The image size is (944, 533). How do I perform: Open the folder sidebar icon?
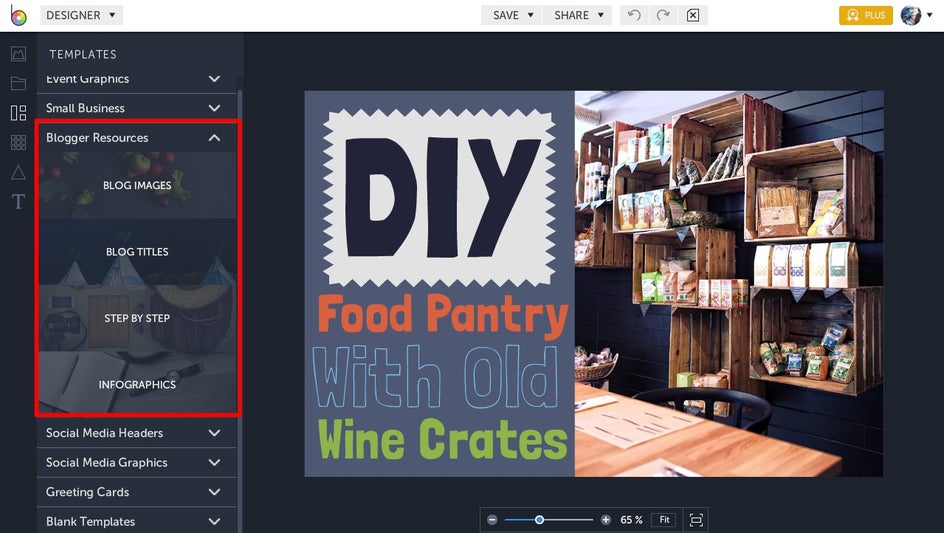(19, 83)
